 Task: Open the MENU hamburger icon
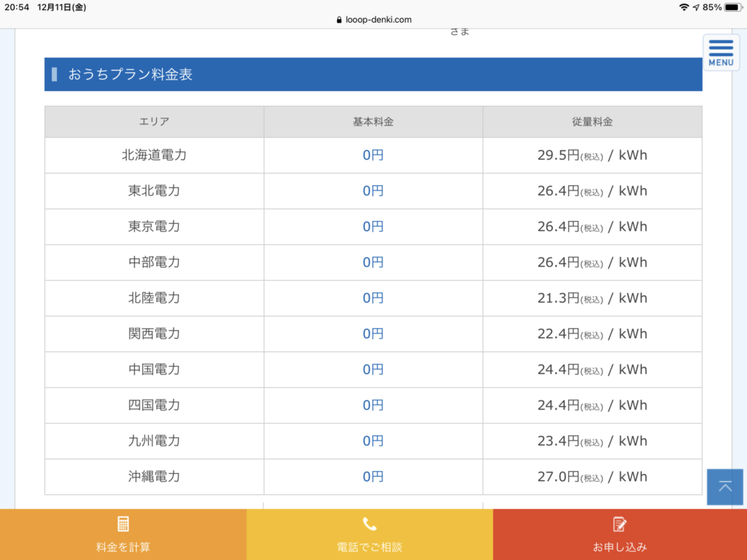pyautogui.click(x=721, y=52)
